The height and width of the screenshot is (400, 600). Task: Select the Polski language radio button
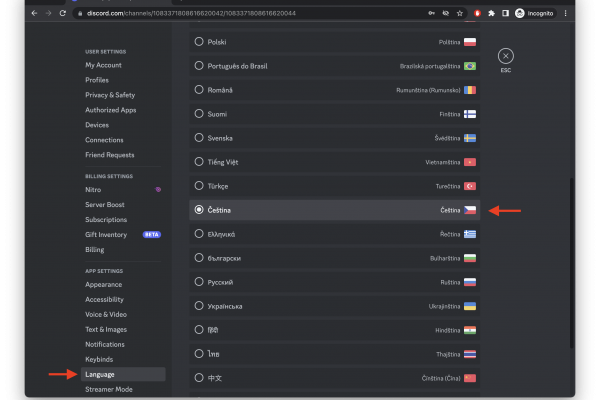199,42
